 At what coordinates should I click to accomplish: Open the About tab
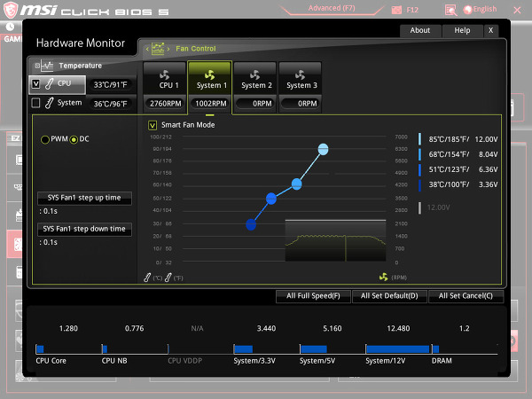point(420,30)
